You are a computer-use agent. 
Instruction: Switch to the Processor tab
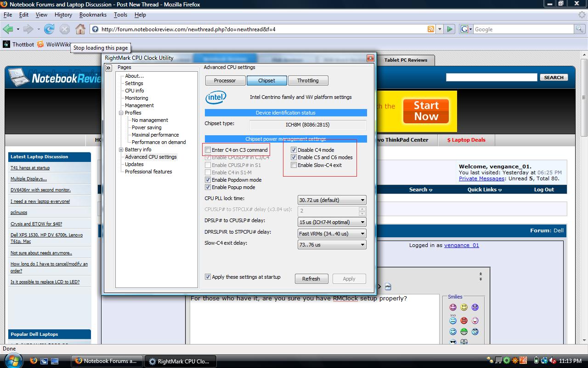tap(225, 80)
